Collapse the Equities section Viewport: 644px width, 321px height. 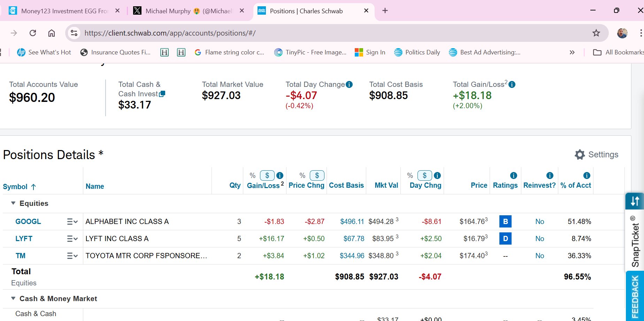(13, 203)
